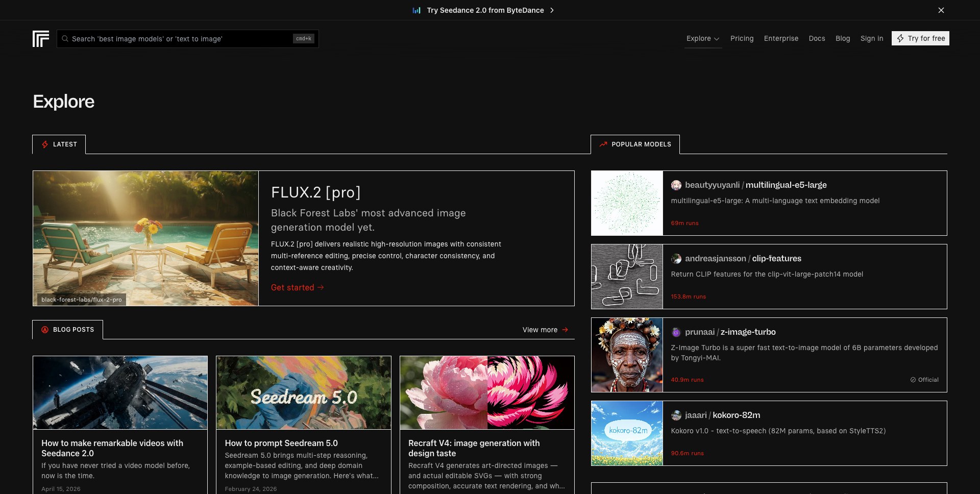
Task: Select the Popular Models tab
Action: tap(635, 144)
